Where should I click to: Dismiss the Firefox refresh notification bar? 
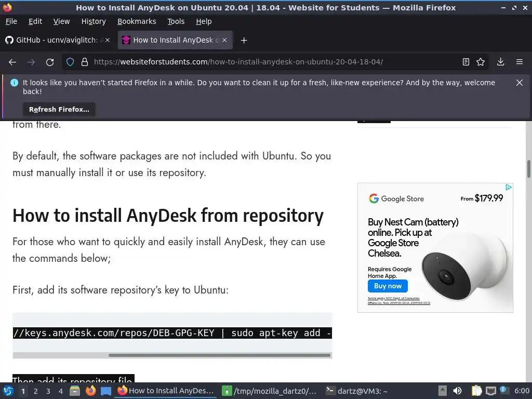520,83
